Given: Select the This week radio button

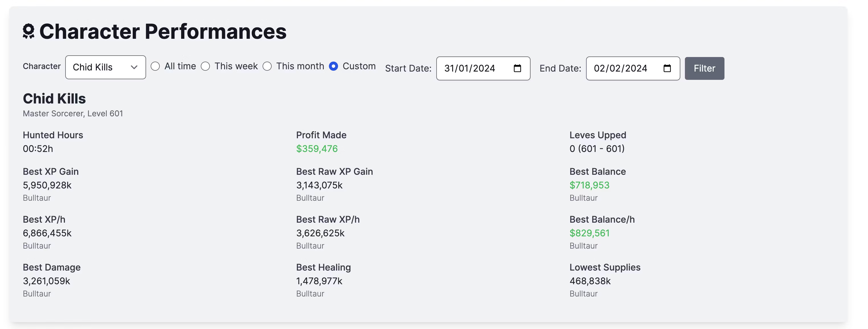Looking at the screenshot, I should (x=206, y=66).
